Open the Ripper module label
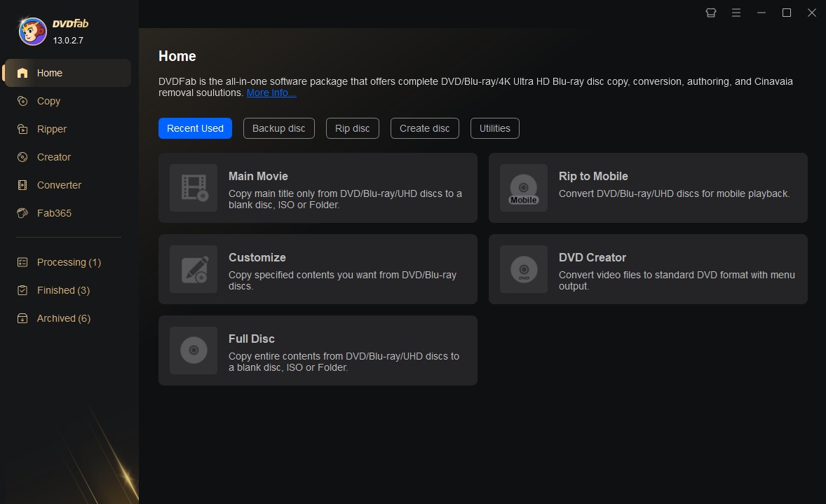 52,129
